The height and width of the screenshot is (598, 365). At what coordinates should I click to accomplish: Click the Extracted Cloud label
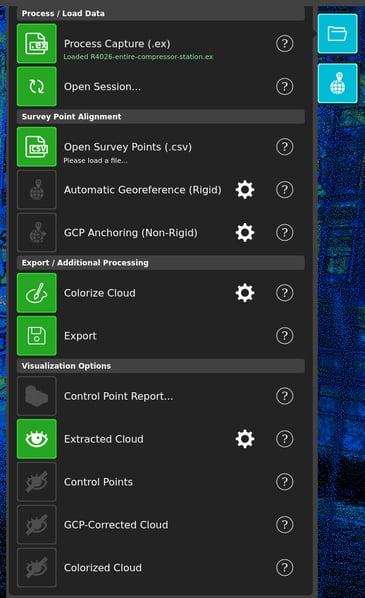tap(104, 439)
